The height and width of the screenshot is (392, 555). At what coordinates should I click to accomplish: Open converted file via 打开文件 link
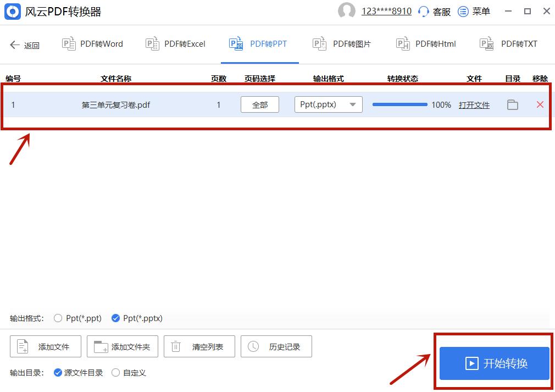click(x=474, y=104)
